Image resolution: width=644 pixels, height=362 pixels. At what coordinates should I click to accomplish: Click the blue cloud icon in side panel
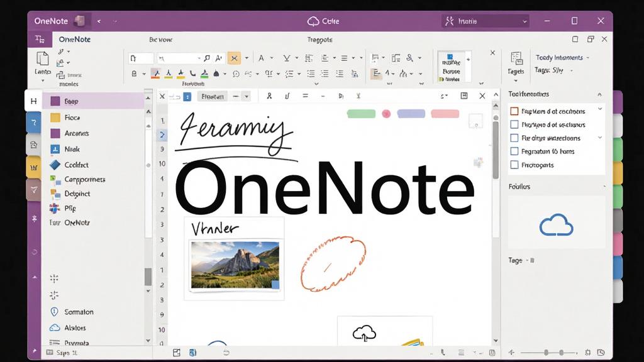click(x=556, y=225)
